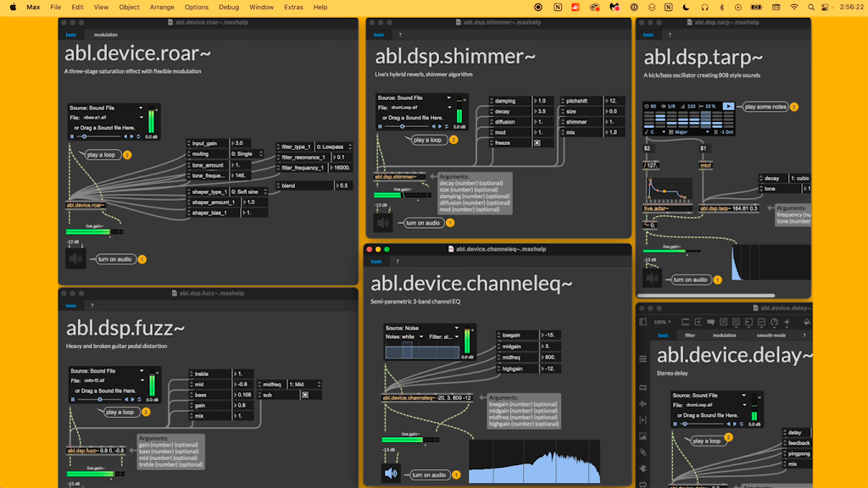Click the button object icon in delay toolbar
The image size is (868, 488).
[736, 321]
